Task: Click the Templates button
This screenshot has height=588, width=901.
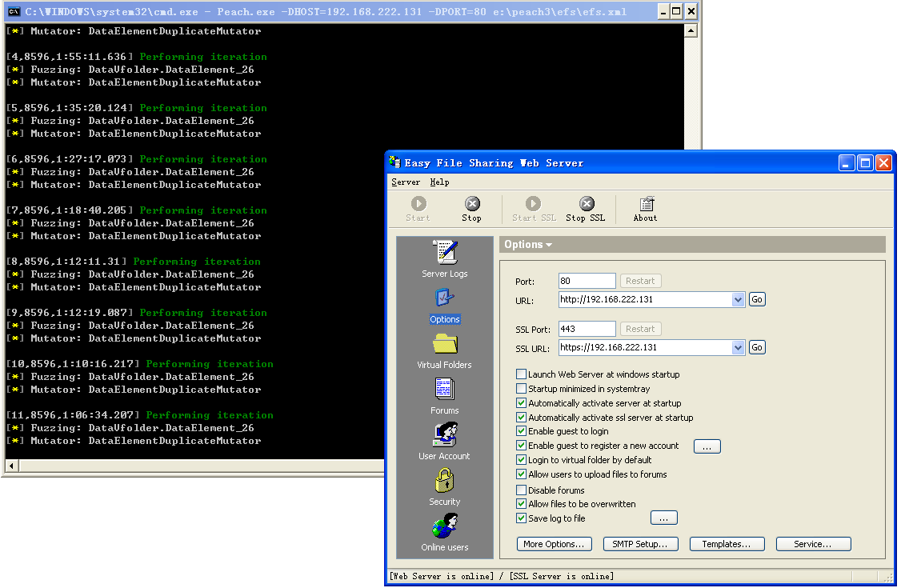Action: tap(727, 544)
